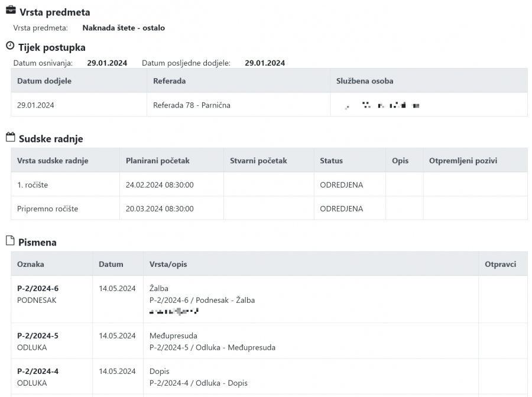The width and height of the screenshot is (532, 397).
Task: Open the P-2/2024-4 decision entry
Action: [38, 371]
